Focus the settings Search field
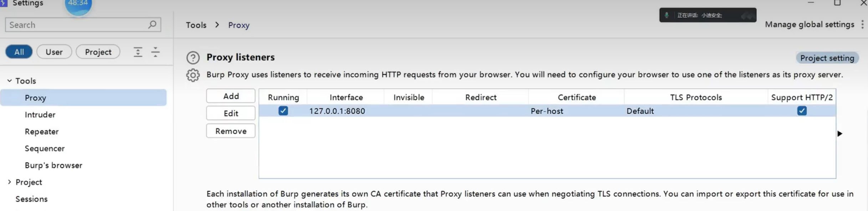 pos(77,25)
